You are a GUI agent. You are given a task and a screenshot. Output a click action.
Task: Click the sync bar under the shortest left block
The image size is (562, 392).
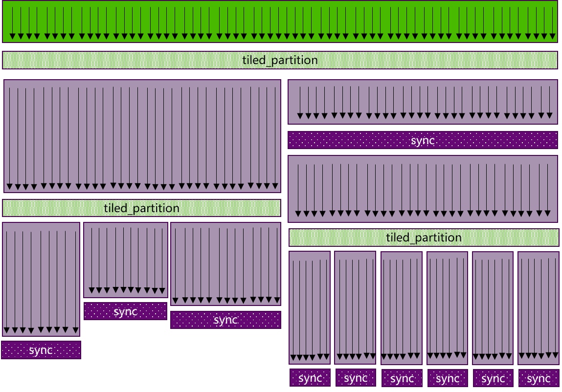click(126, 311)
